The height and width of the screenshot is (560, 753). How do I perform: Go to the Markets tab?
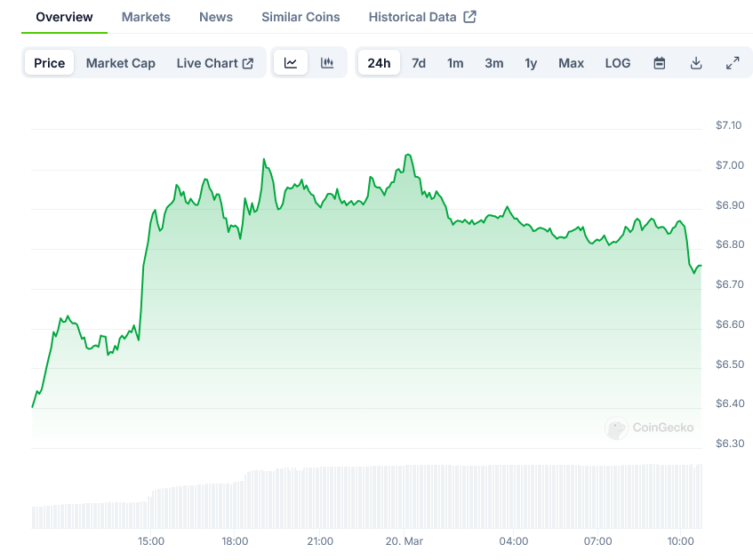click(x=146, y=17)
